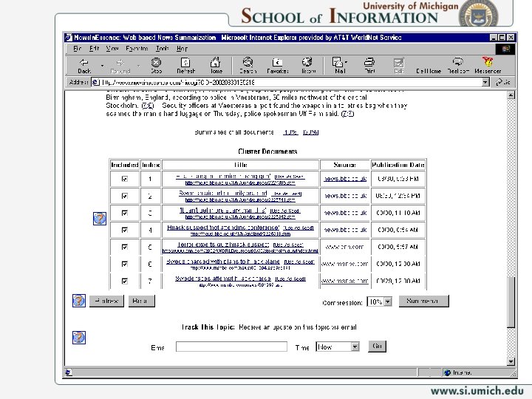This screenshot has height=399, width=532.
Task: Click the IE throbber logo icon
Action: (x=505, y=49)
